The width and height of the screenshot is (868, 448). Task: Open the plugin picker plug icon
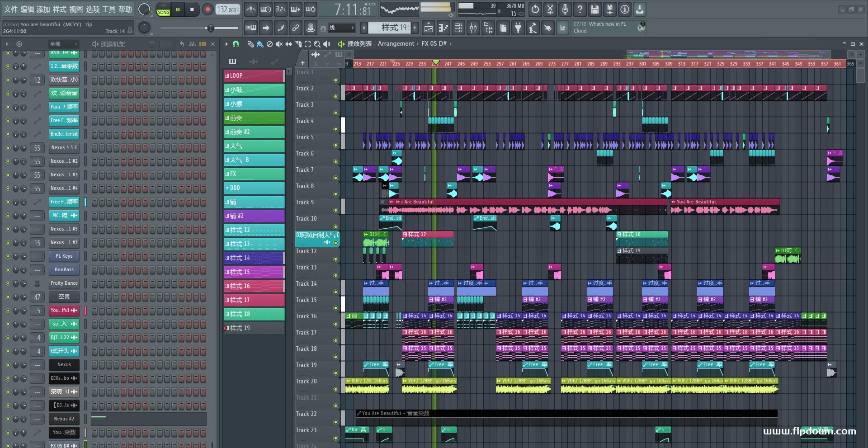pyautogui.click(x=518, y=28)
